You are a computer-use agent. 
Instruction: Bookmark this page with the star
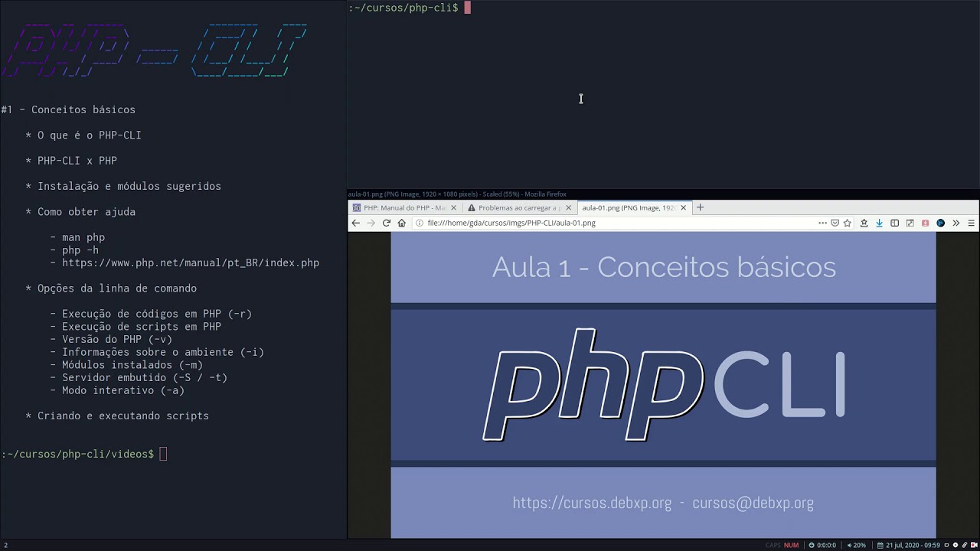(x=848, y=223)
